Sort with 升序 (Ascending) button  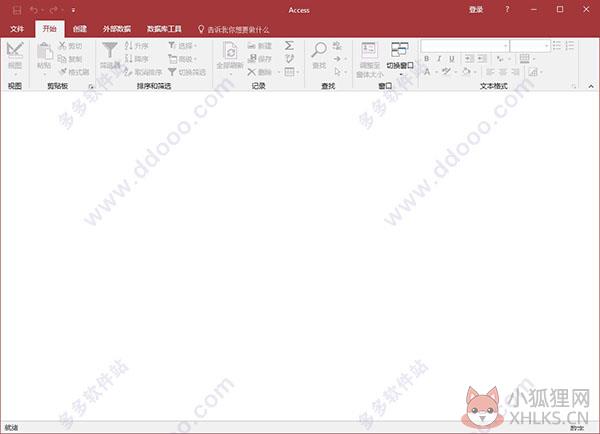click(137, 46)
